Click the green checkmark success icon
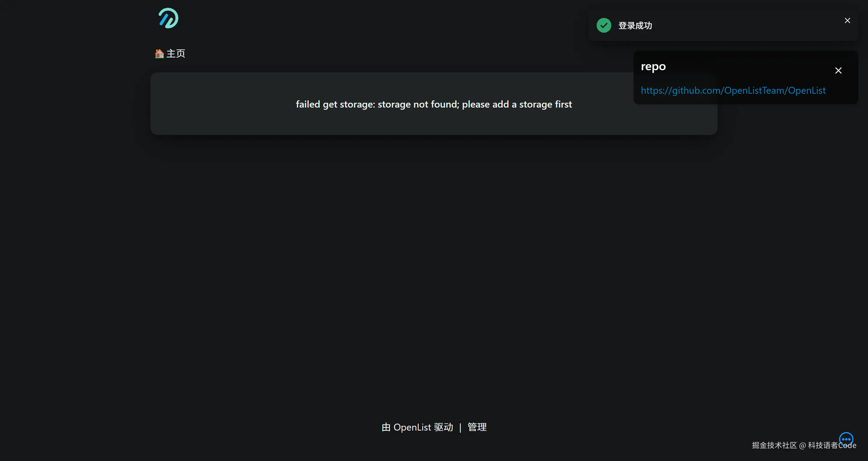This screenshot has height=461, width=868. coord(603,26)
